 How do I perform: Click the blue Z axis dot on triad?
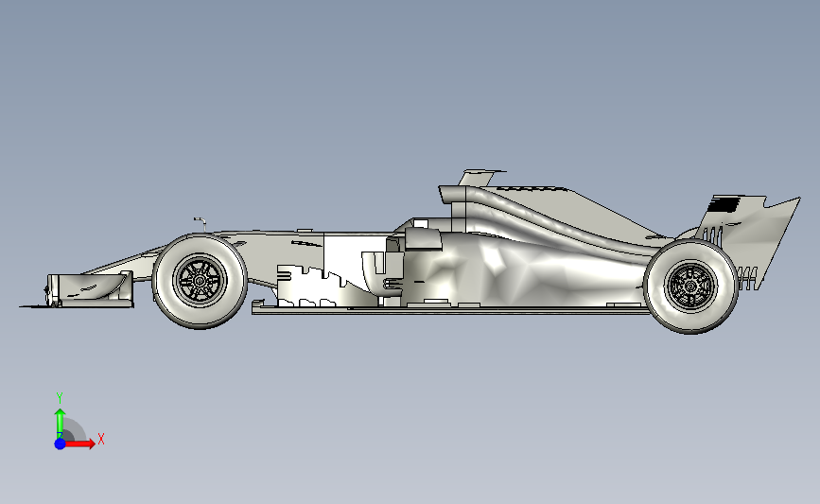60,443
